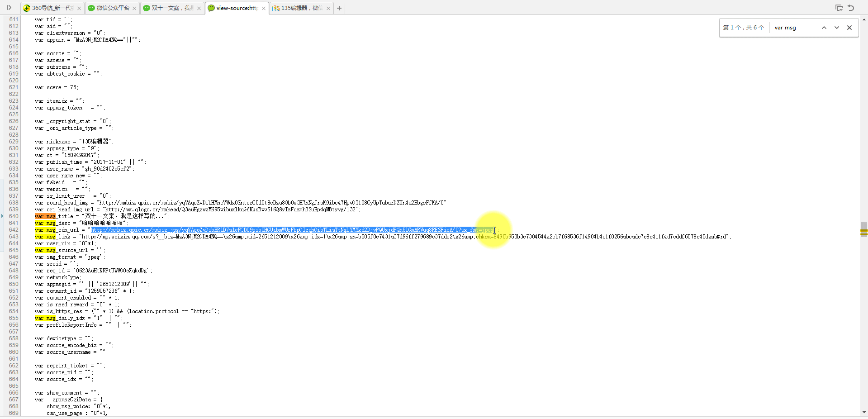Close the 双十一文案 tab
Image resolution: width=868 pixels, height=419 pixels.
click(x=199, y=8)
